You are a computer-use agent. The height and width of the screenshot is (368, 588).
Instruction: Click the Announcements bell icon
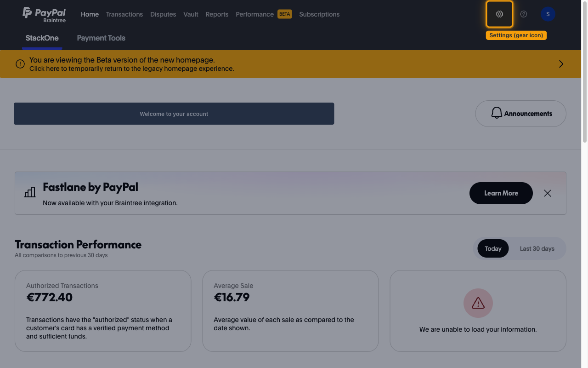pyautogui.click(x=497, y=113)
